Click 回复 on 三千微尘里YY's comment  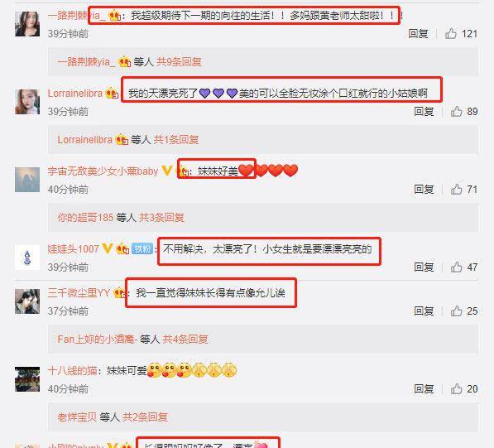[x=424, y=311]
